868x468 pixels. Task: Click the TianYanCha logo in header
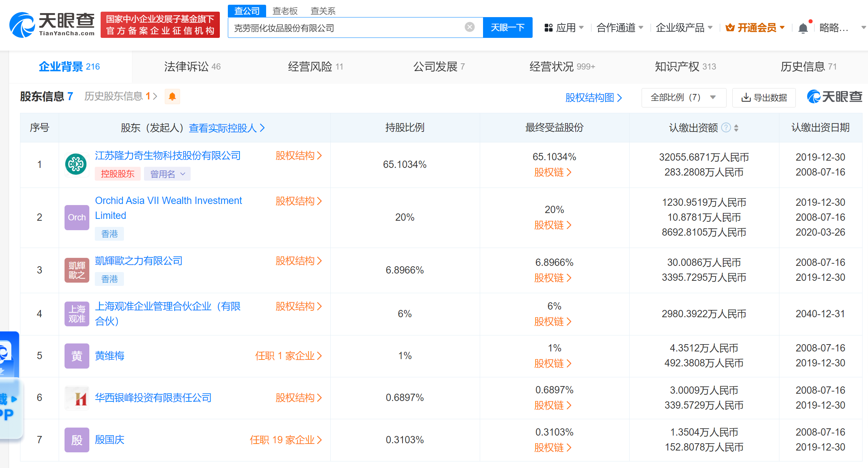(52, 25)
